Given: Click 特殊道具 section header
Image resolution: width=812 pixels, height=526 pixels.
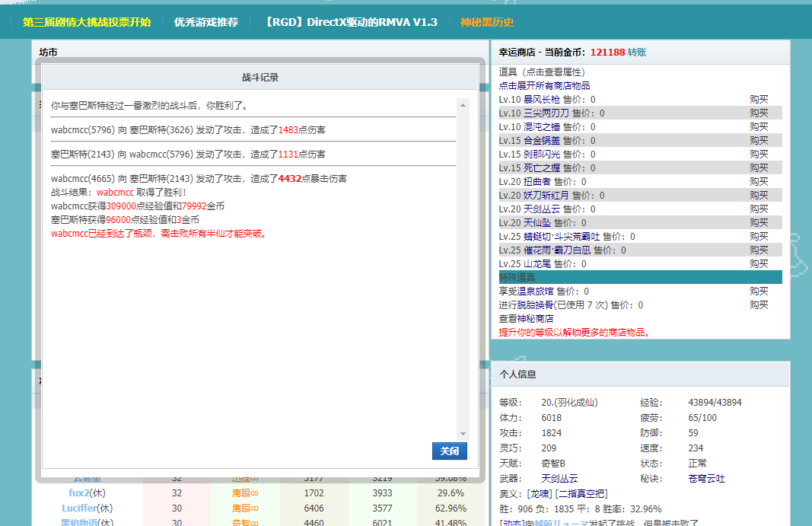Looking at the screenshot, I should click(x=640, y=277).
